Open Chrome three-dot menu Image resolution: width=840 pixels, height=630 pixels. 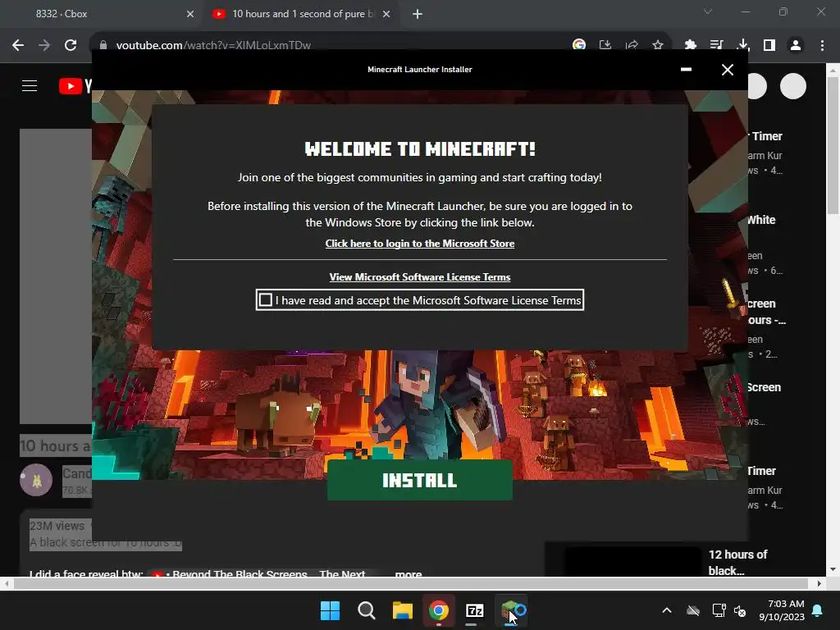tap(822, 45)
